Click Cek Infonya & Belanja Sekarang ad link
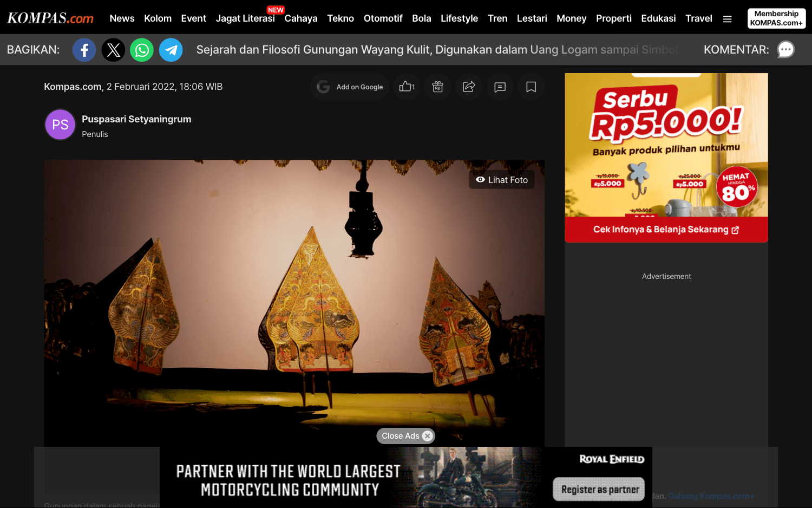The width and height of the screenshot is (812, 508). point(666,230)
